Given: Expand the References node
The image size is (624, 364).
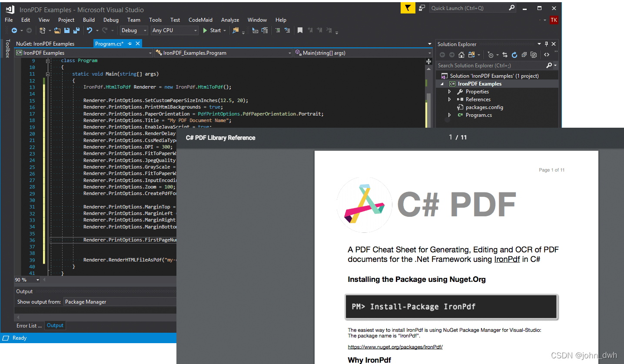Looking at the screenshot, I should click(x=450, y=99).
